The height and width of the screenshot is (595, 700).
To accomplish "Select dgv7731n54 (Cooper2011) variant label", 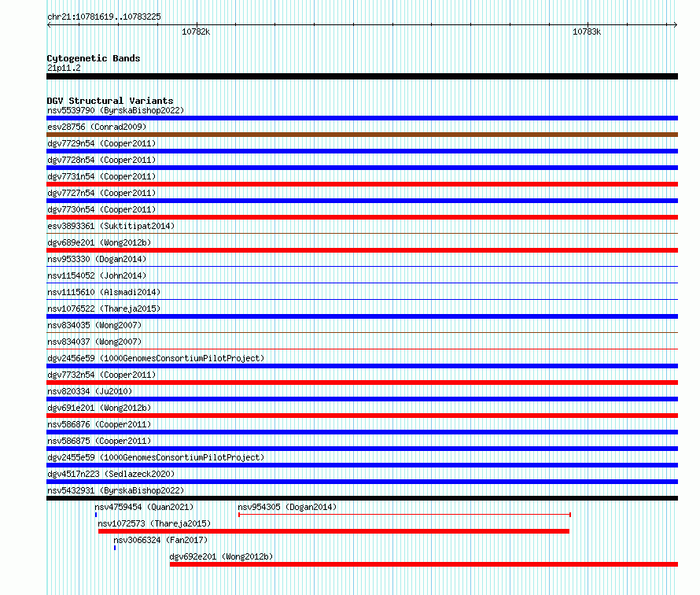I will coord(101,176).
